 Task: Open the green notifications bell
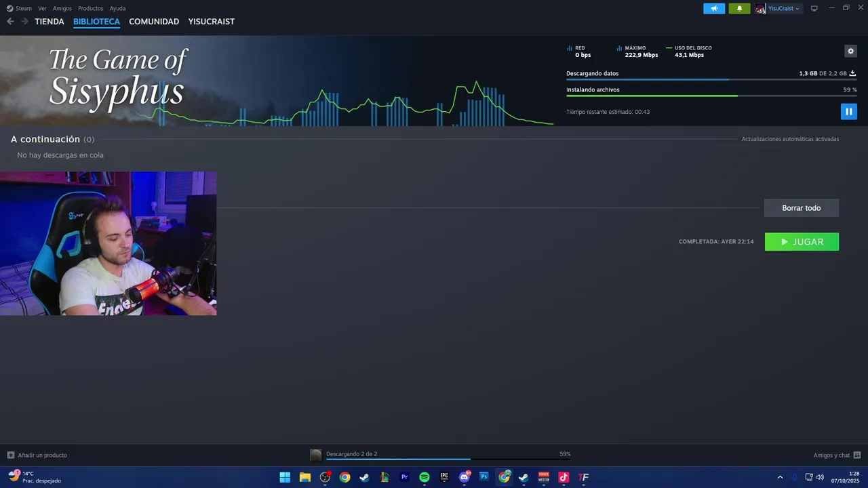739,8
